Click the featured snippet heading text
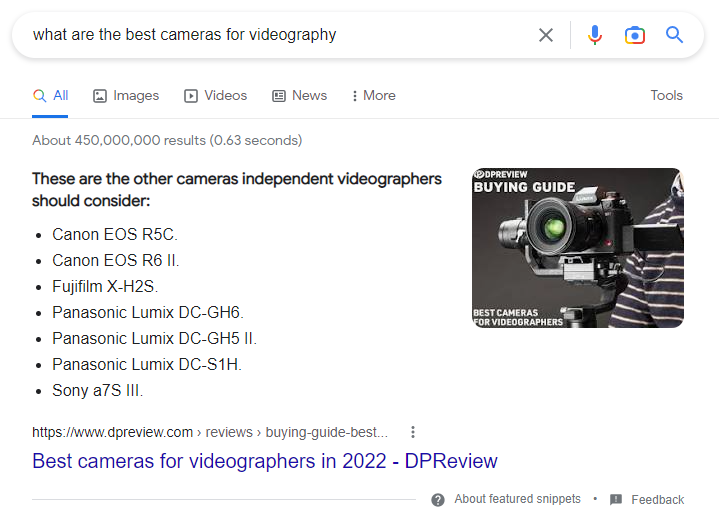This screenshot has height=522, width=719. pos(237,189)
